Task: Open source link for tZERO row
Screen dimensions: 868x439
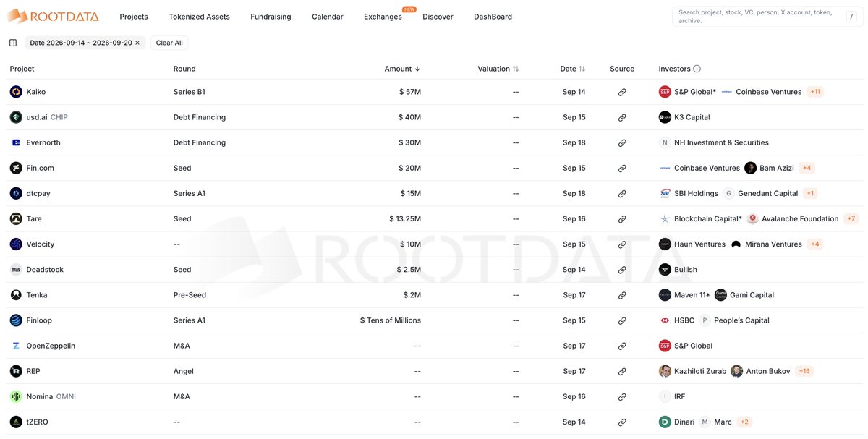Action: [622, 422]
